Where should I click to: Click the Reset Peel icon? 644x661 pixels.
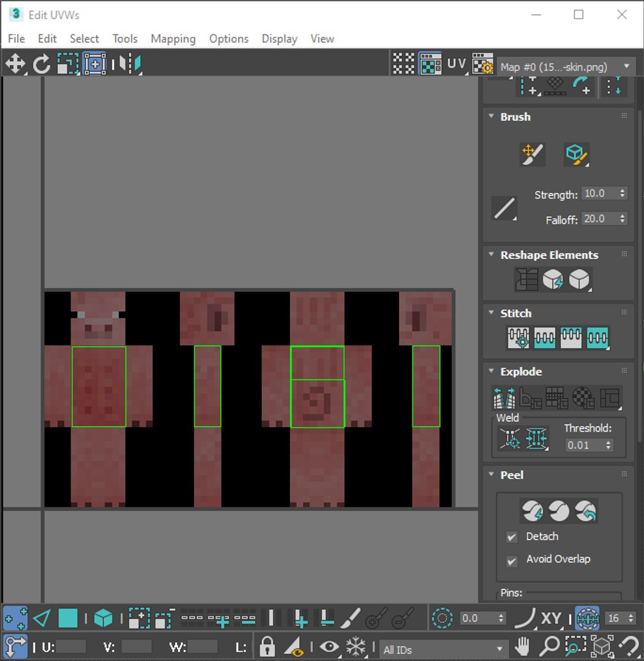[585, 511]
